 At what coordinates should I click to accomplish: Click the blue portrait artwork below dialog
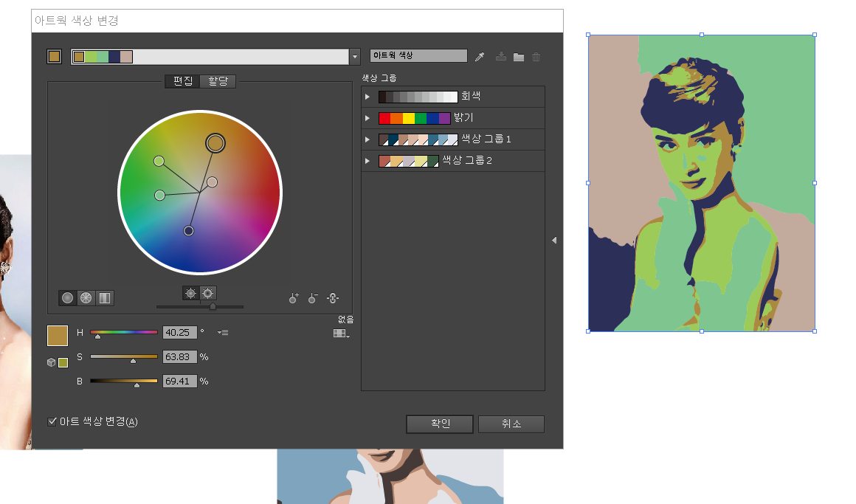pyautogui.click(x=390, y=477)
